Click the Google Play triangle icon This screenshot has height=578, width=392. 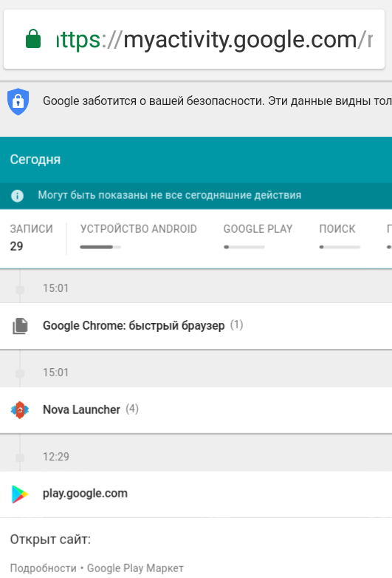point(20,494)
